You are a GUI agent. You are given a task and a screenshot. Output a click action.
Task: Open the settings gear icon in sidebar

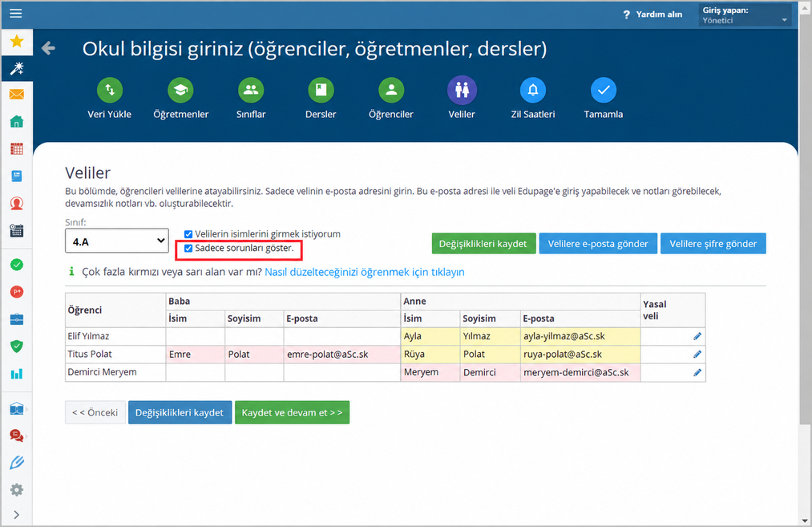[17, 489]
